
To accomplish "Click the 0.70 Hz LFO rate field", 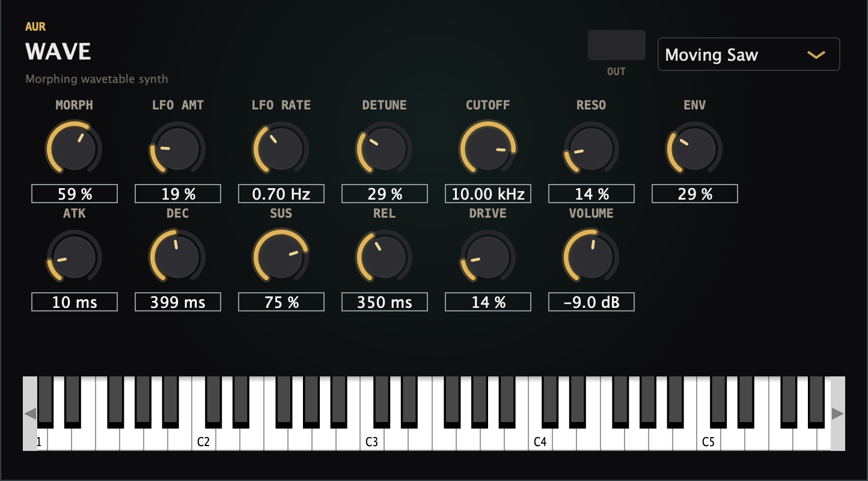I will pyautogui.click(x=281, y=194).
